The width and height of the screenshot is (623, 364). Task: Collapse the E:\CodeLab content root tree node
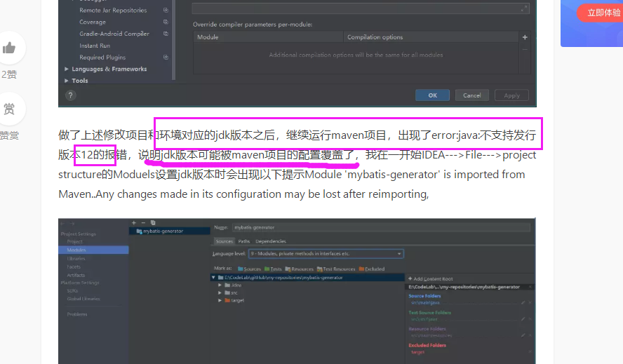point(213,277)
